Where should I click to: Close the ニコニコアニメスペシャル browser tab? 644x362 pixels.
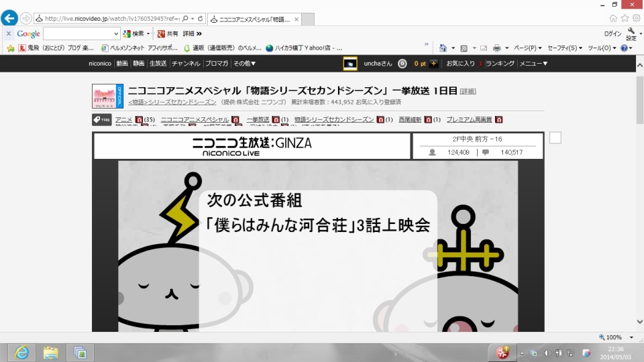[x=296, y=19]
